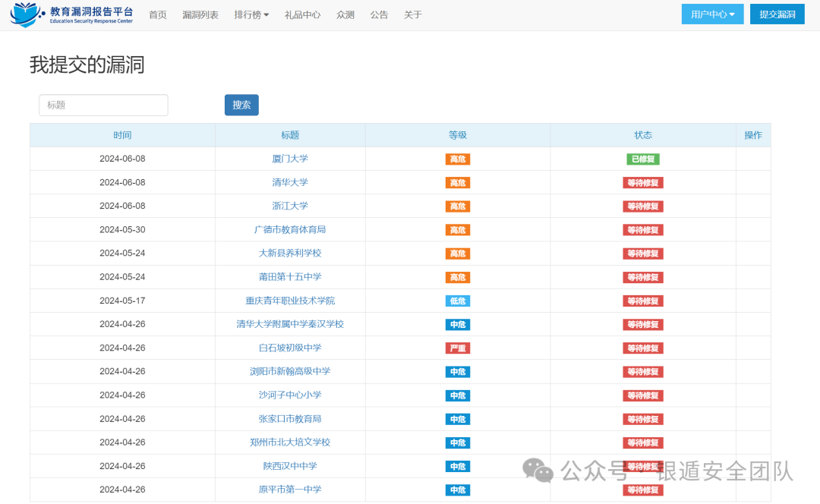Screen dimensions: 820x504
Task: Open the 郑州市北大培文学校 link
Action: [290, 443]
